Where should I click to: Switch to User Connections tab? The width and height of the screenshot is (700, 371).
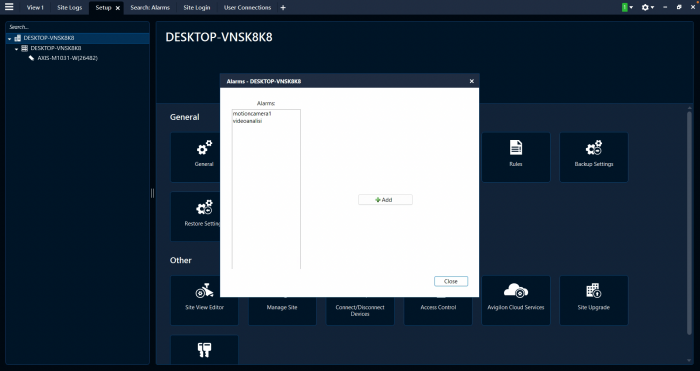tap(247, 8)
